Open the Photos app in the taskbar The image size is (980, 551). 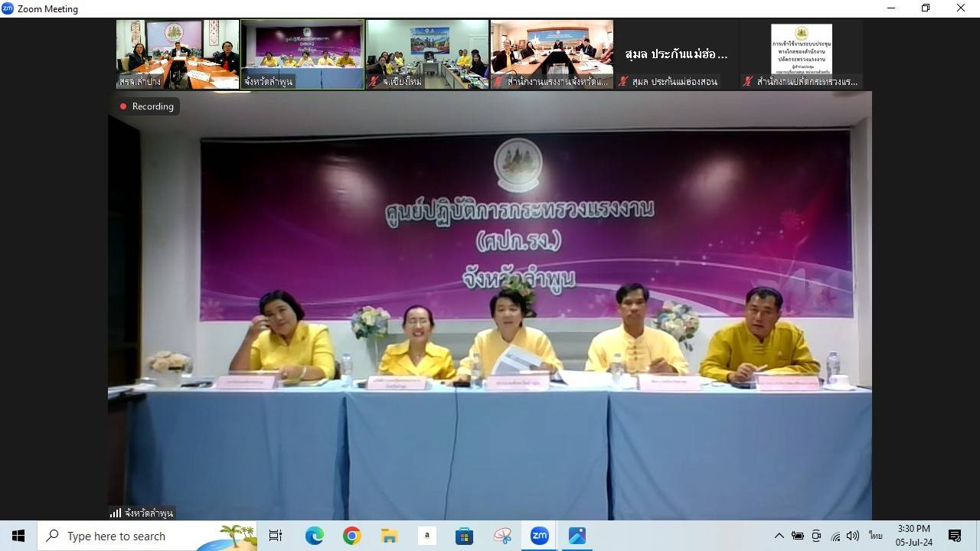(x=577, y=536)
